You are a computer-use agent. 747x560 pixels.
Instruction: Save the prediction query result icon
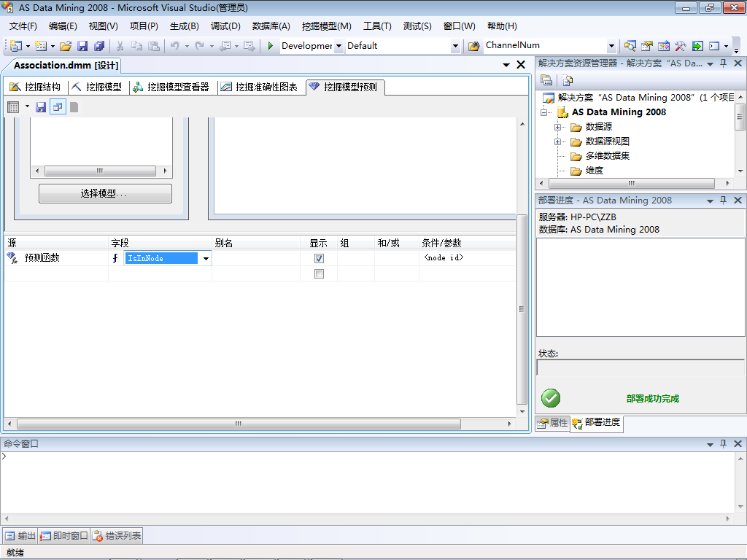pyautogui.click(x=41, y=107)
